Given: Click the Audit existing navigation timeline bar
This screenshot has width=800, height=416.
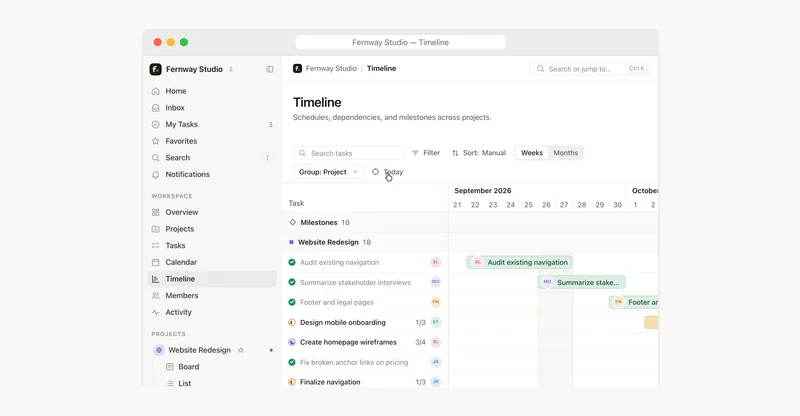Looking at the screenshot, I should click(519, 262).
